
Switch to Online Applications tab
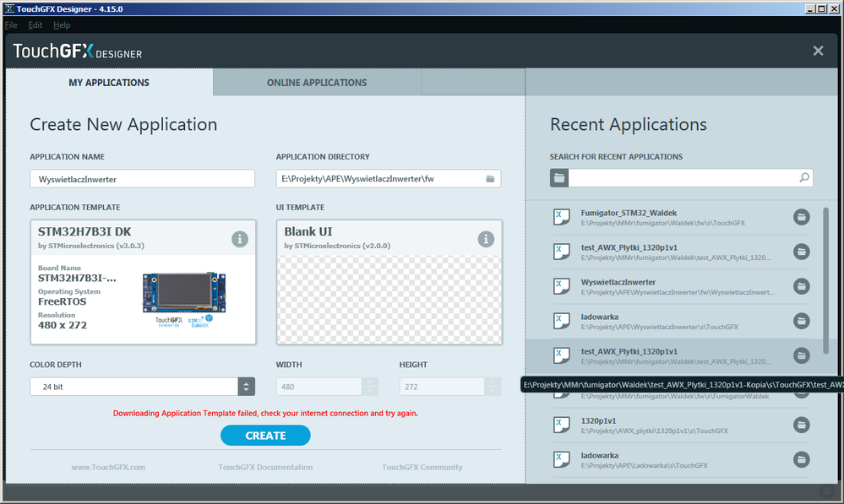pyautogui.click(x=317, y=82)
